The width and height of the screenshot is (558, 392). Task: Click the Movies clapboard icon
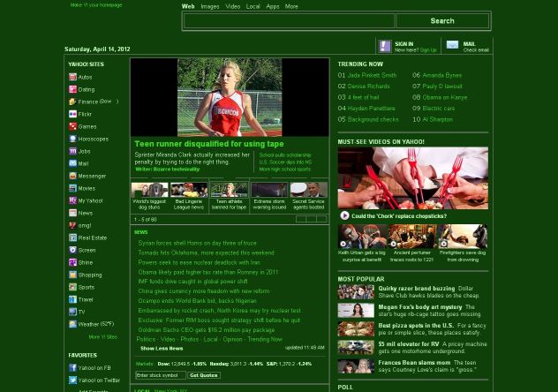coord(72,188)
